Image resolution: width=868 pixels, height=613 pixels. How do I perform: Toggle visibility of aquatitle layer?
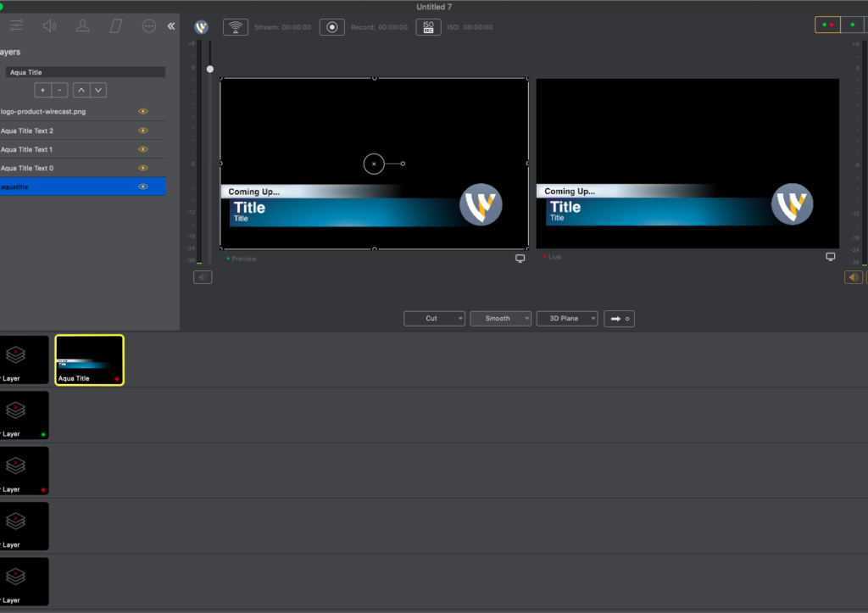coord(142,187)
